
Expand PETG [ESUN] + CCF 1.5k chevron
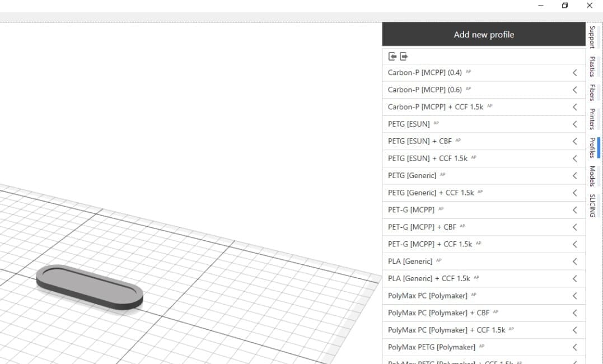(x=575, y=158)
